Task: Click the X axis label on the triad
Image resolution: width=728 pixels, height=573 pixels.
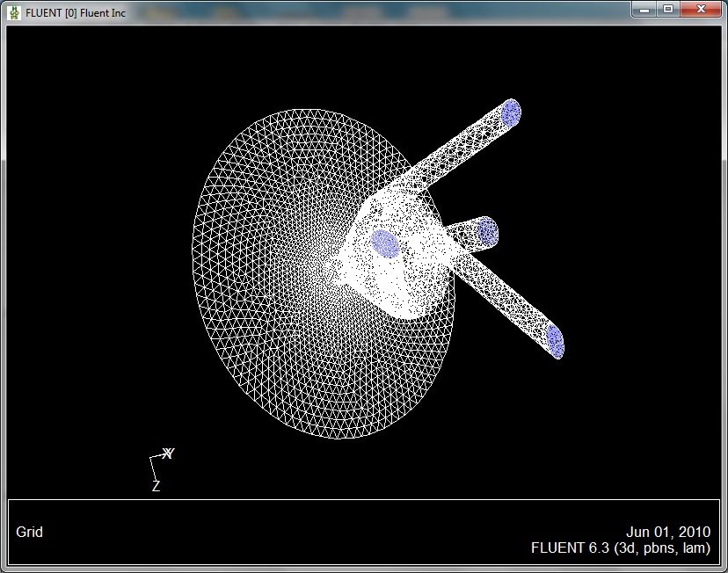Action: (169, 453)
